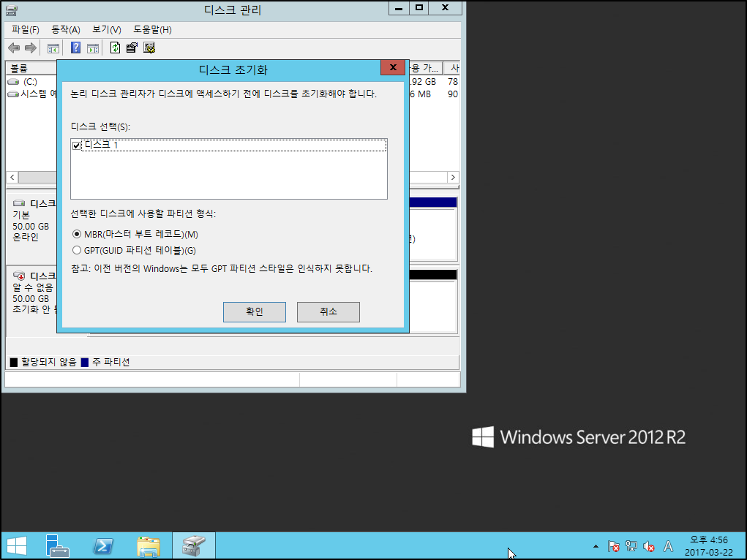Click the 볼륨 column header

[31, 68]
